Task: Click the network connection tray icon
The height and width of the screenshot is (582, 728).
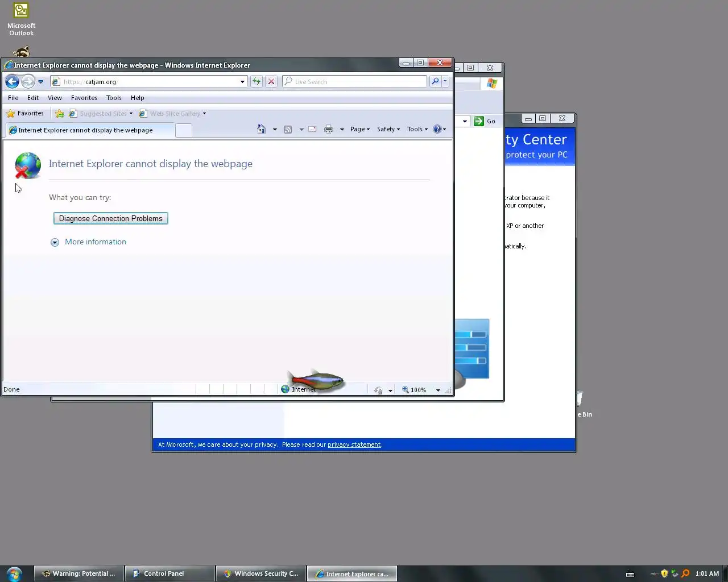Action: (675, 573)
